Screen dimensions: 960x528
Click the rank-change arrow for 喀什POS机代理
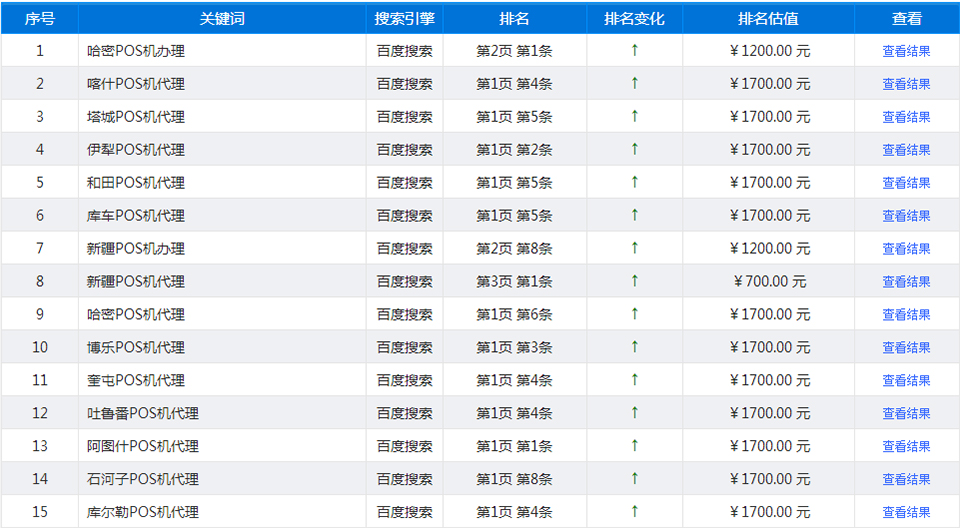click(x=634, y=83)
